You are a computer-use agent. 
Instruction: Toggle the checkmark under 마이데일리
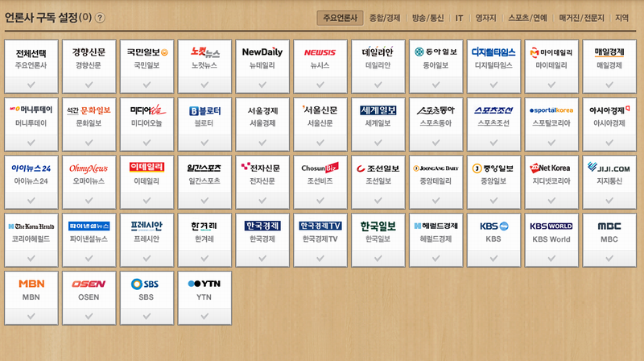pos(551,85)
